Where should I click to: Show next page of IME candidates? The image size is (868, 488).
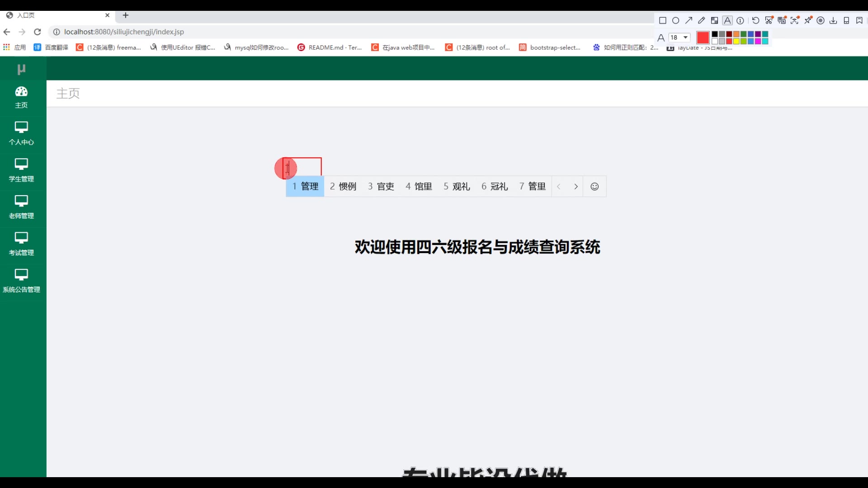pyautogui.click(x=576, y=187)
